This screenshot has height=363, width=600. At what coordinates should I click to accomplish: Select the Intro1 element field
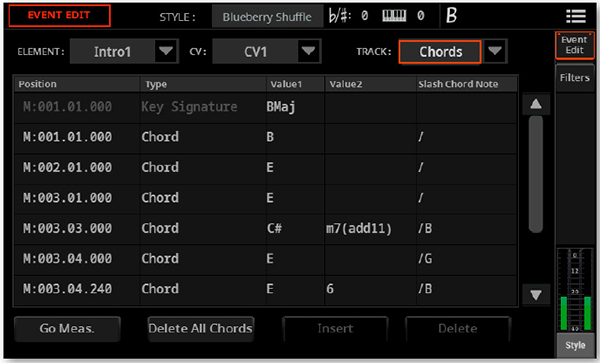pyautogui.click(x=112, y=51)
